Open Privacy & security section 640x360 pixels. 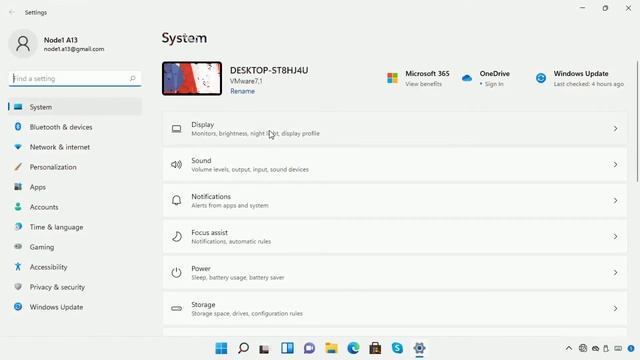(x=75, y=287)
